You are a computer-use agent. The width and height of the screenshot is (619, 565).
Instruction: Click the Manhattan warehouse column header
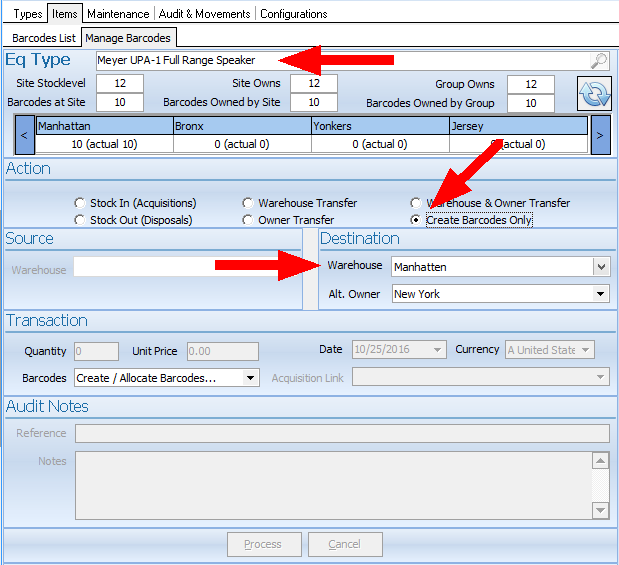104,127
